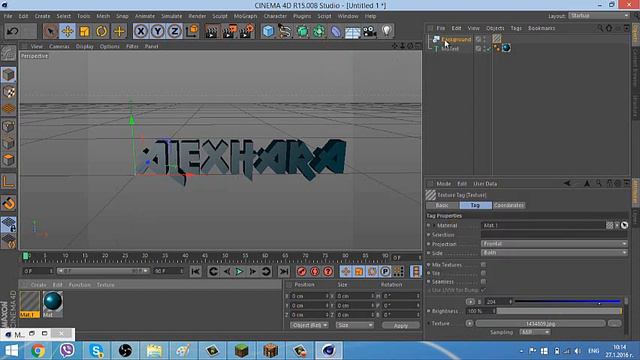Click the coordinate system icon
640x360 pixels.
click(x=192, y=31)
